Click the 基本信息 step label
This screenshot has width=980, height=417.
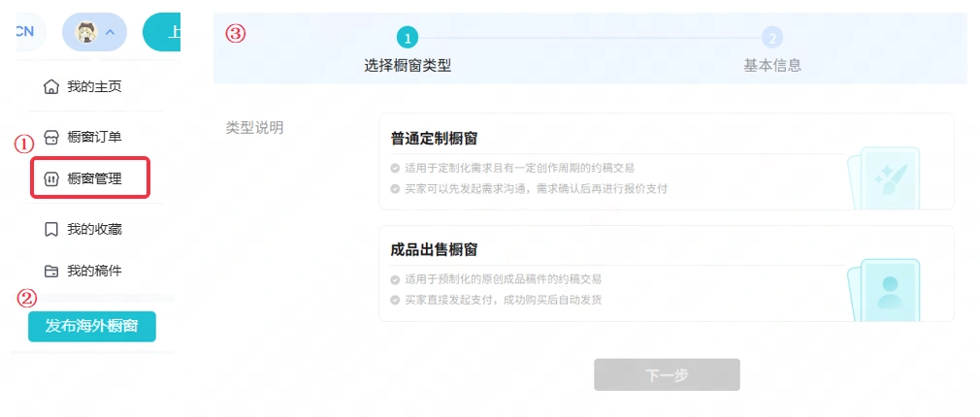click(772, 66)
